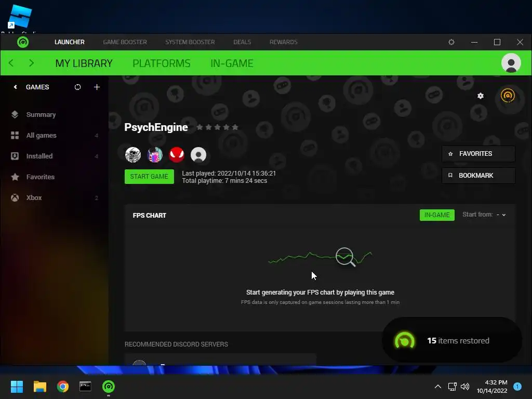Start the PsychEngine game
The width and height of the screenshot is (532, 399).
pos(149,177)
